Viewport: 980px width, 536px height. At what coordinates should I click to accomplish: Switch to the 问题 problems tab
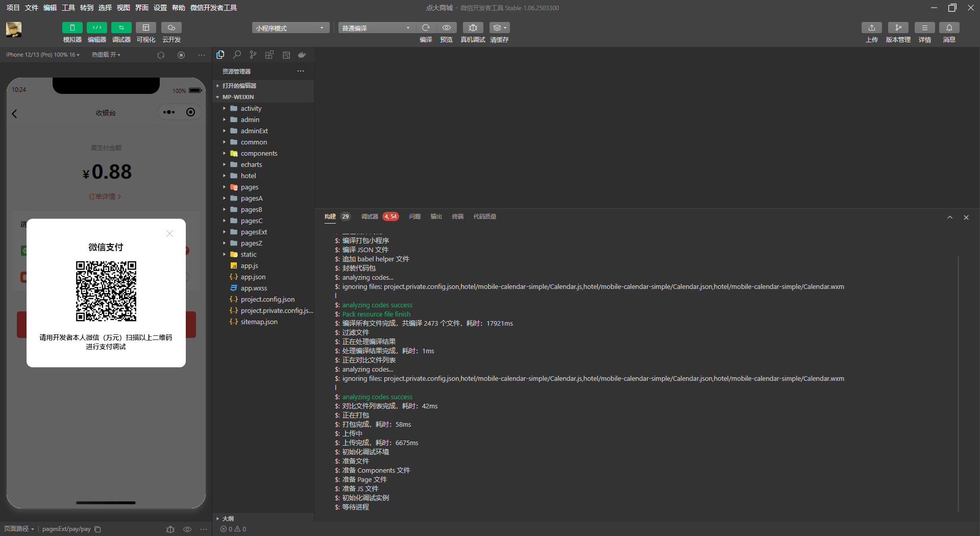[x=414, y=216]
